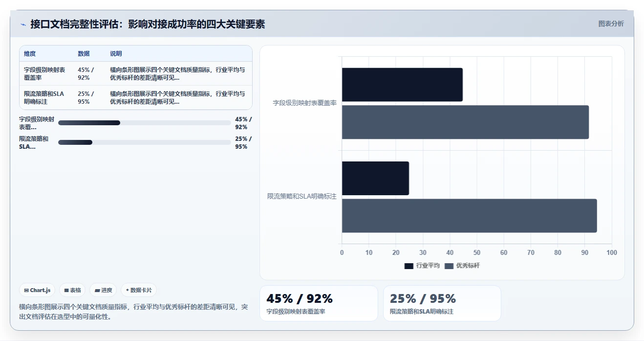This screenshot has height=341, width=644.
Task: Click the gray 优秀标杆 bar for 限流策略和SLA明确标注
Action: (469, 216)
